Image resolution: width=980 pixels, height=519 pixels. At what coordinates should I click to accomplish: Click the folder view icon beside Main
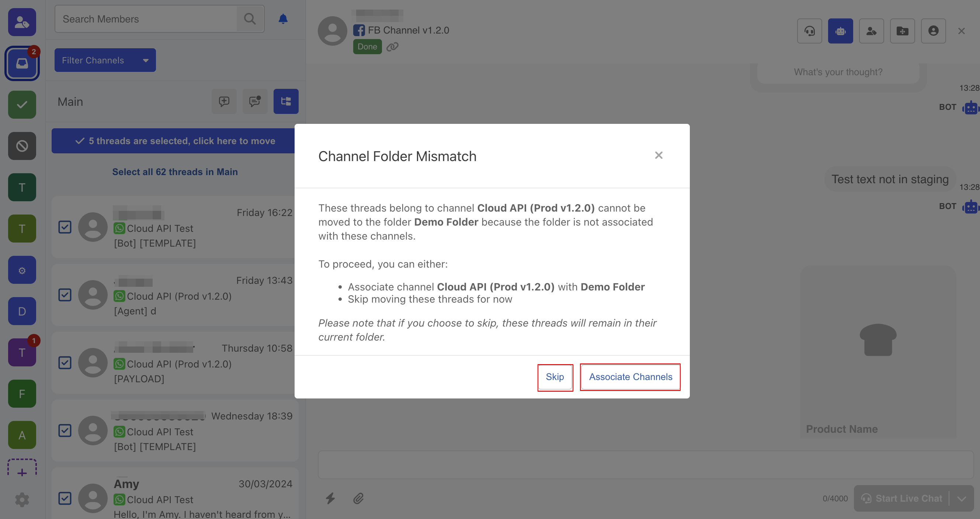point(286,101)
